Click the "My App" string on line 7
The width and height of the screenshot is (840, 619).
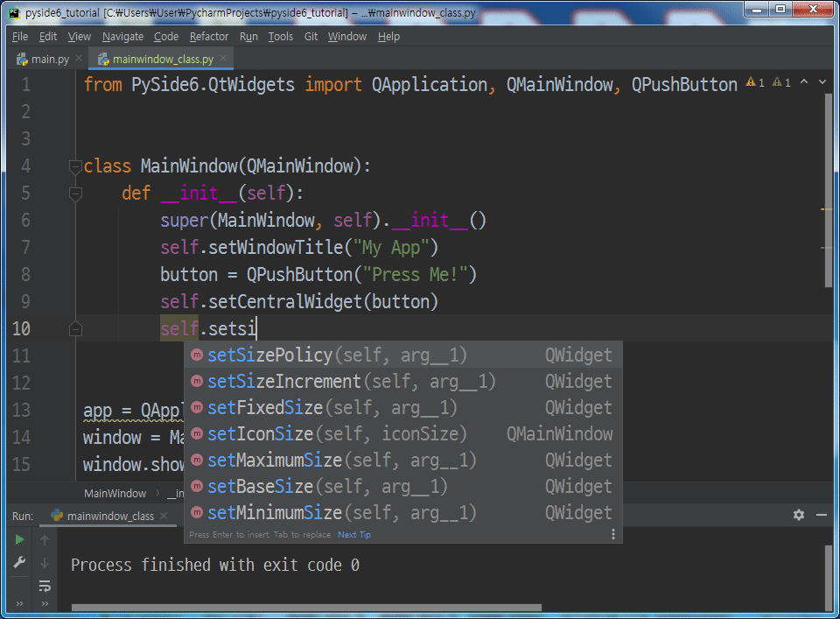(x=390, y=248)
